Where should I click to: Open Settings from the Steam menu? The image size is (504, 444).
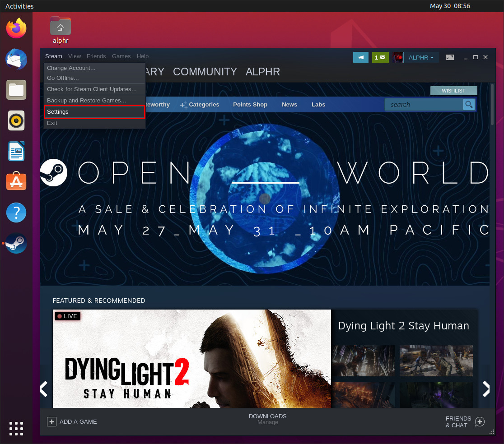click(x=94, y=112)
